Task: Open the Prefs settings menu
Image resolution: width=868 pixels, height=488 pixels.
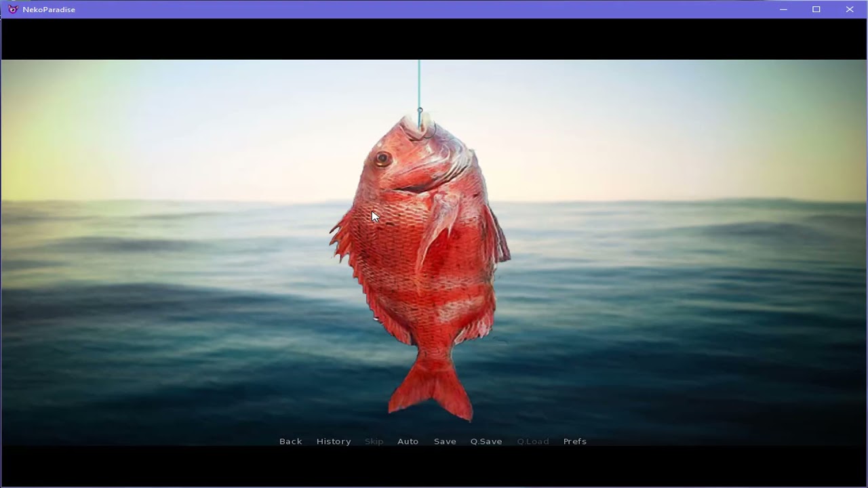Action: (574, 441)
